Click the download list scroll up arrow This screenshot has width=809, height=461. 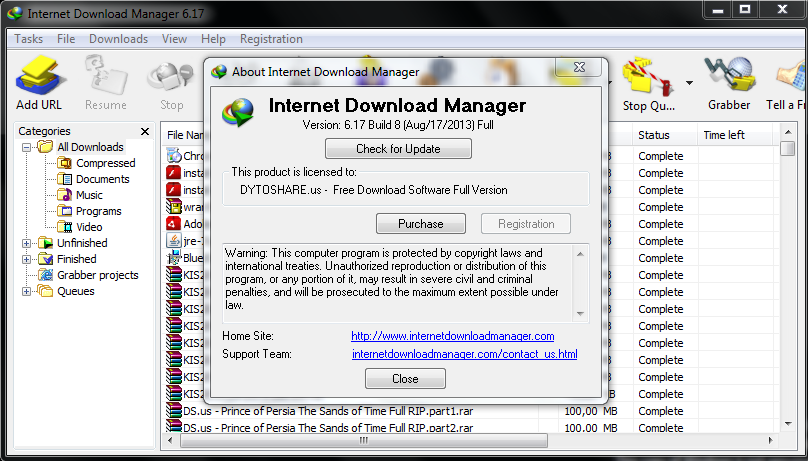[788, 132]
